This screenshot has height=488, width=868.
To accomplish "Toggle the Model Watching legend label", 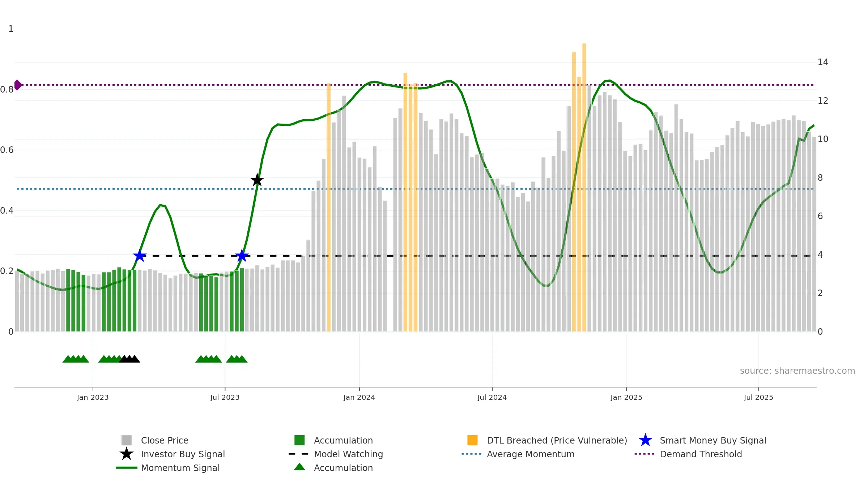I will [348, 454].
